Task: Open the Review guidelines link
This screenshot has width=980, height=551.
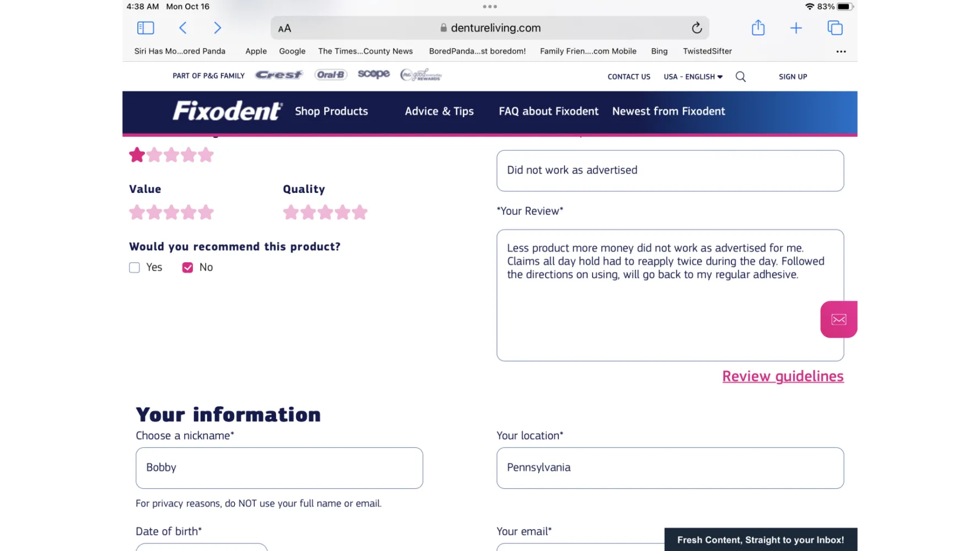Action: tap(783, 376)
